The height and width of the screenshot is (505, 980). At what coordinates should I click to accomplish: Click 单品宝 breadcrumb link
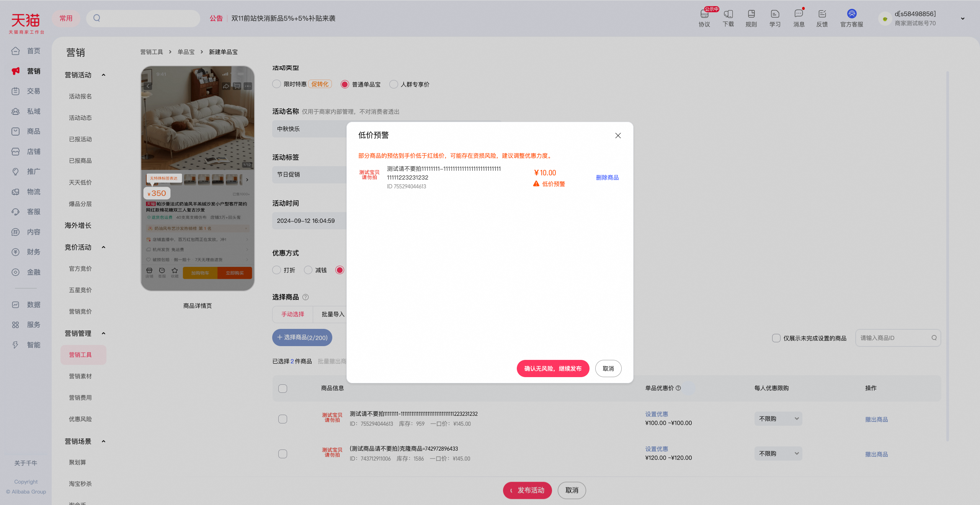[x=186, y=52]
